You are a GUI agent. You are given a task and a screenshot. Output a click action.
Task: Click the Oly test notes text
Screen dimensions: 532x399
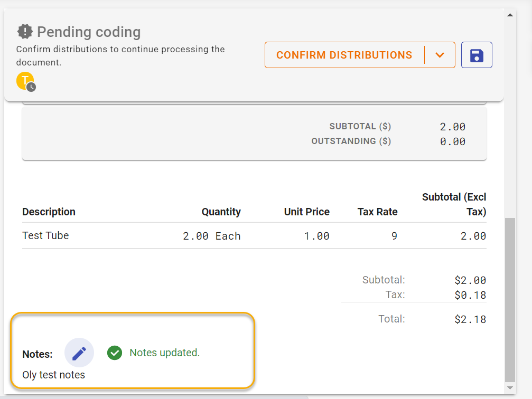point(53,375)
